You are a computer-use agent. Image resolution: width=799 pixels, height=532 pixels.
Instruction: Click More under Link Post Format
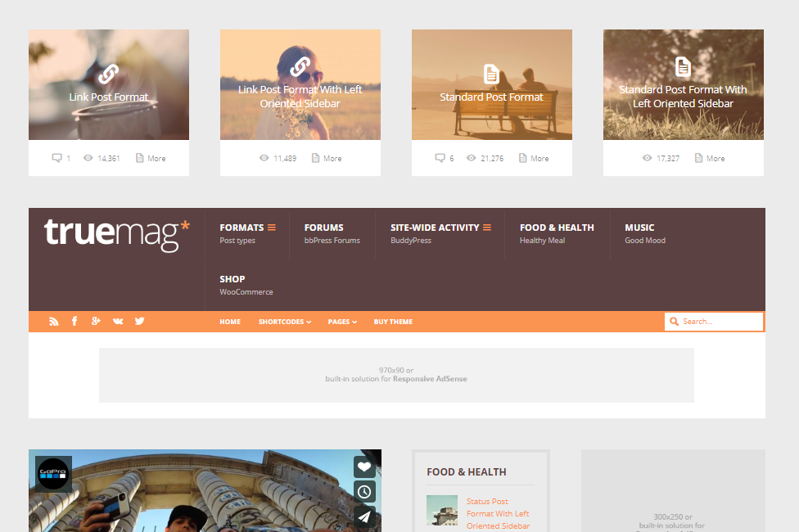[x=151, y=159]
